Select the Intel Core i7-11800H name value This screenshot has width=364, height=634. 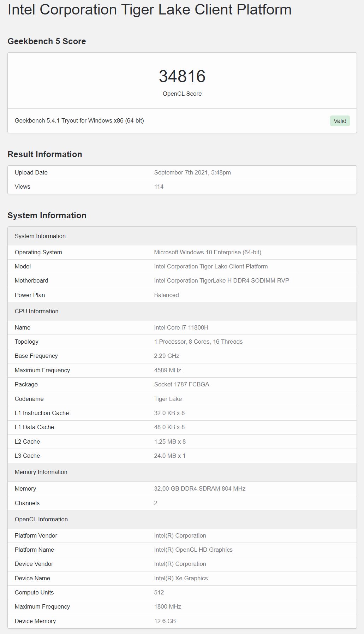(181, 327)
